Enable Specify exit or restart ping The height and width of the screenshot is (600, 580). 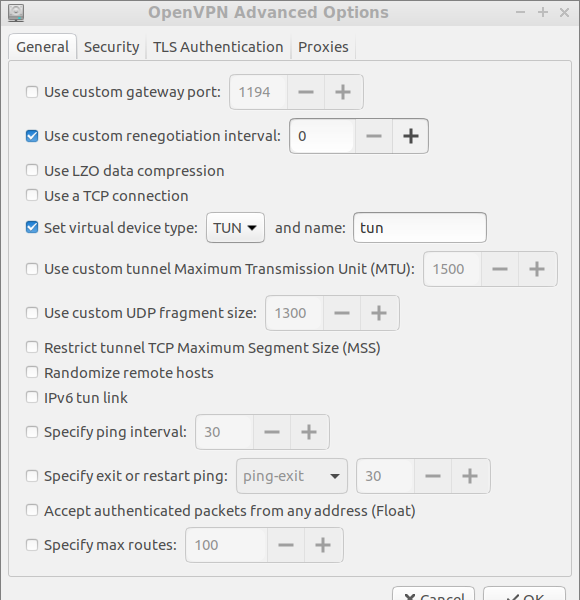point(32,476)
